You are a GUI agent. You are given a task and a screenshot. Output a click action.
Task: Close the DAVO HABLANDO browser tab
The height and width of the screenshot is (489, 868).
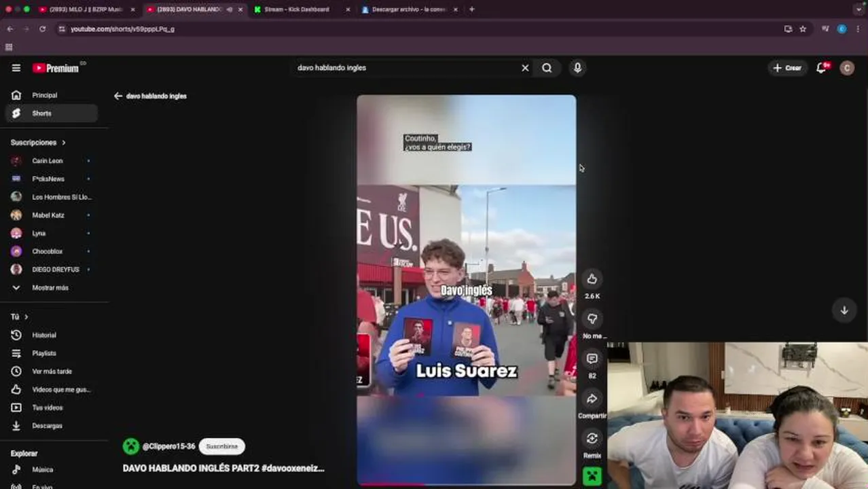(240, 10)
